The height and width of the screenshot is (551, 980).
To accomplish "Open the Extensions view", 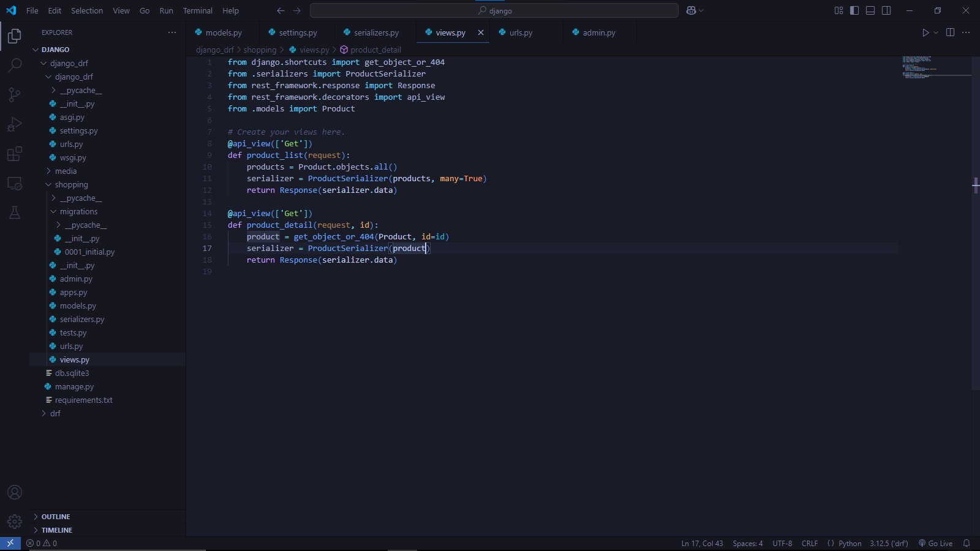I will tap(15, 154).
